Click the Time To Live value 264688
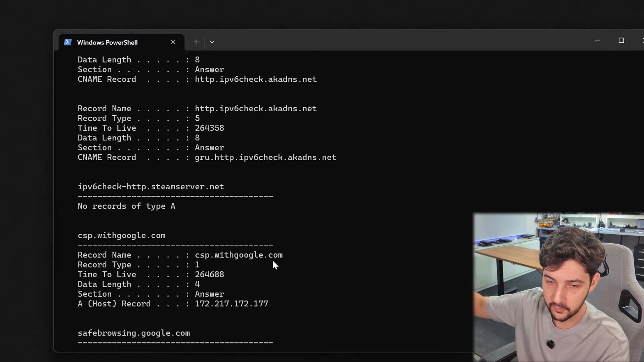This screenshot has width=644, height=362. 209,275
